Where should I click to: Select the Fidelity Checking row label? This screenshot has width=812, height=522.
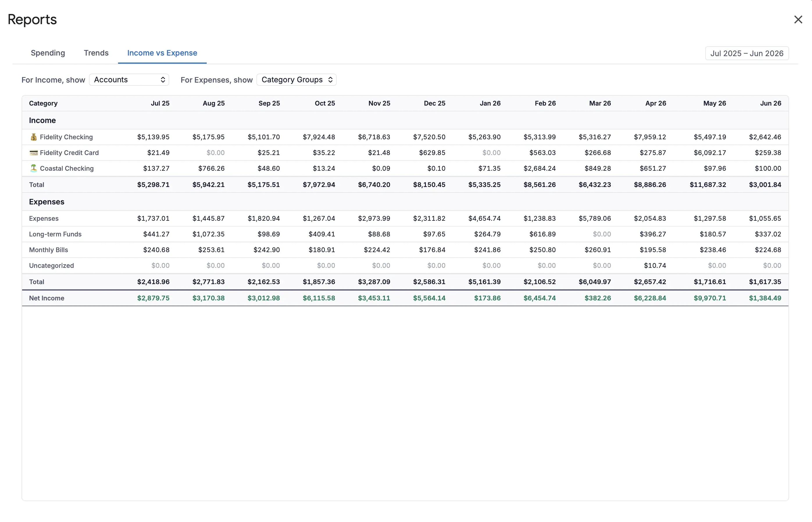(x=66, y=137)
